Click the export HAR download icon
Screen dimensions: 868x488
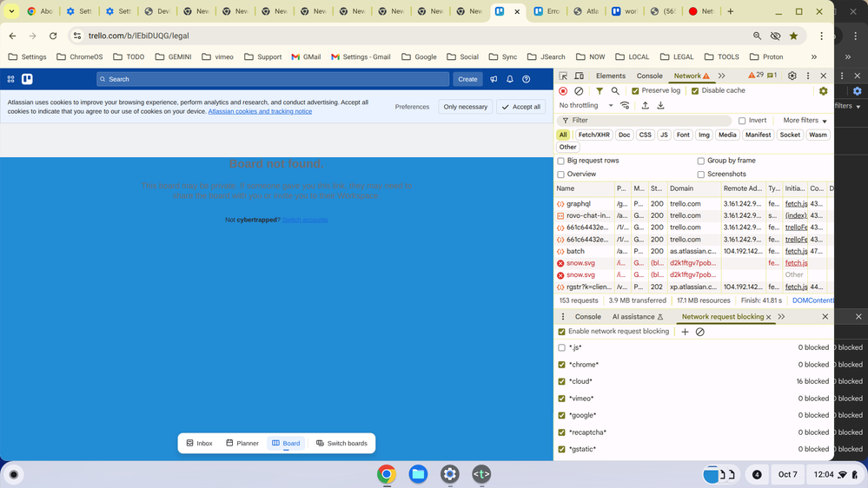pos(660,105)
